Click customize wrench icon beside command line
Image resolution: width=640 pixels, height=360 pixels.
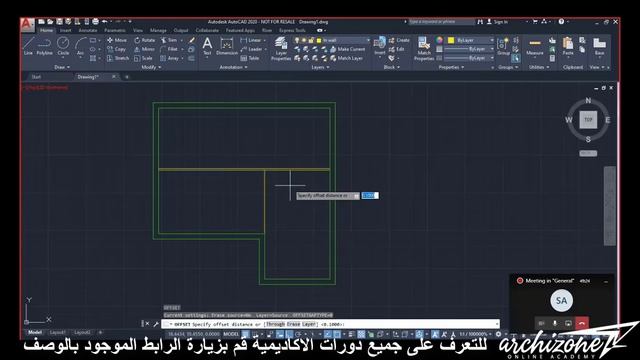[156, 324]
